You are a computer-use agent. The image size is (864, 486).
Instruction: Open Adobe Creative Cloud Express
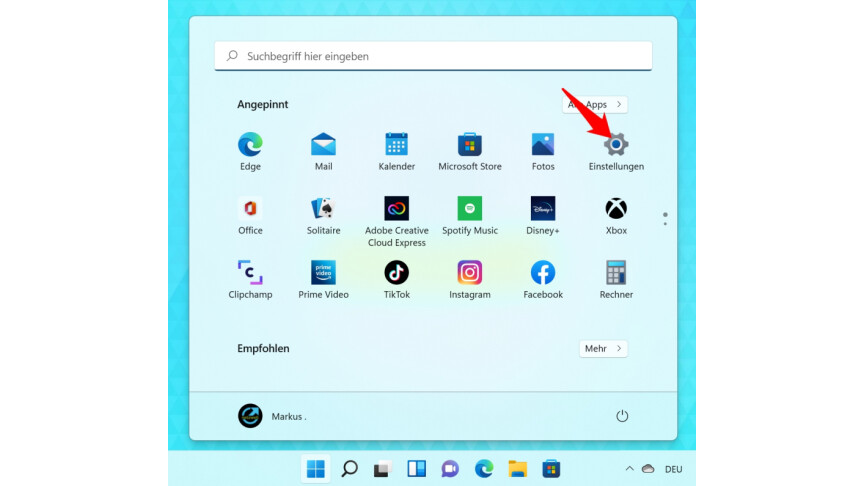coord(397,222)
